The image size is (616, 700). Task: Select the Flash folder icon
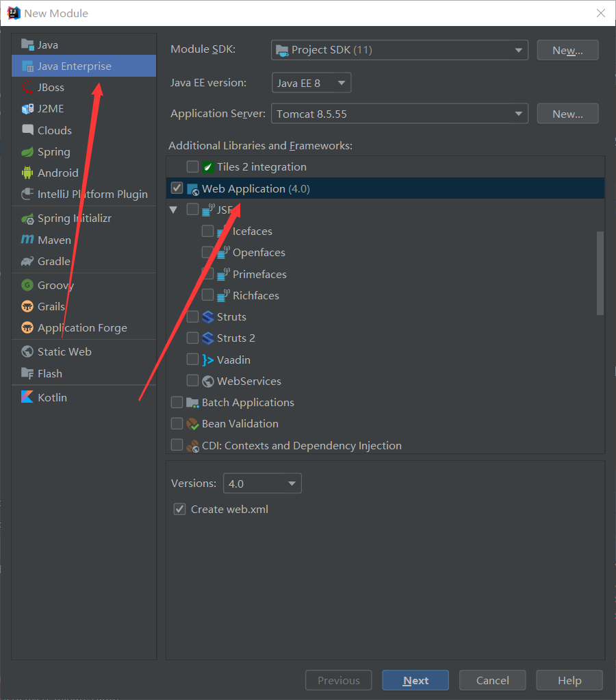coord(27,373)
